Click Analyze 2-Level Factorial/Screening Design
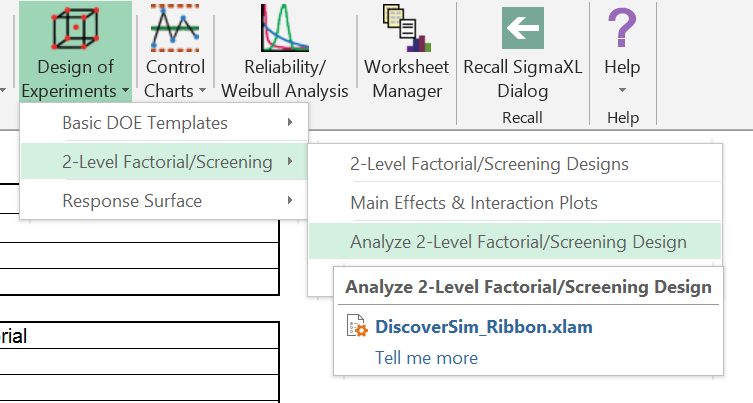Viewport: 753px width, 403px height. click(518, 242)
